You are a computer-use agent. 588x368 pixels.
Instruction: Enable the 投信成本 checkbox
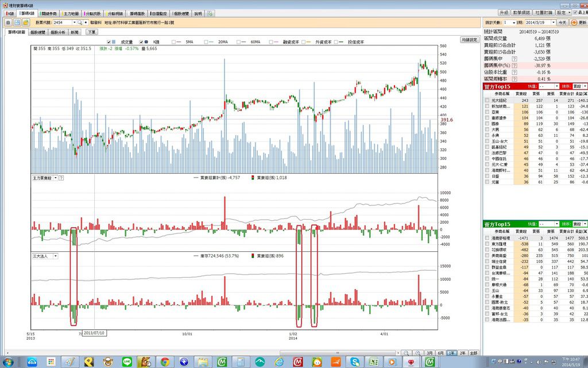pyautogui.click(x=336, y=42)
